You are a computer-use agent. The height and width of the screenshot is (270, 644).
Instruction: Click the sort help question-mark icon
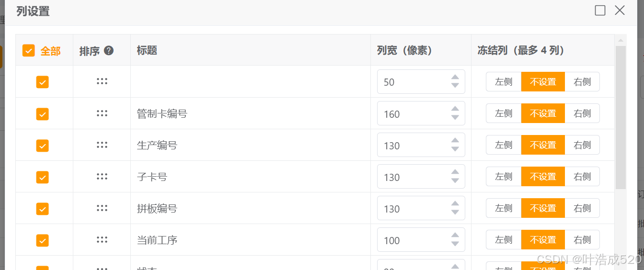[x=109, y=50]
